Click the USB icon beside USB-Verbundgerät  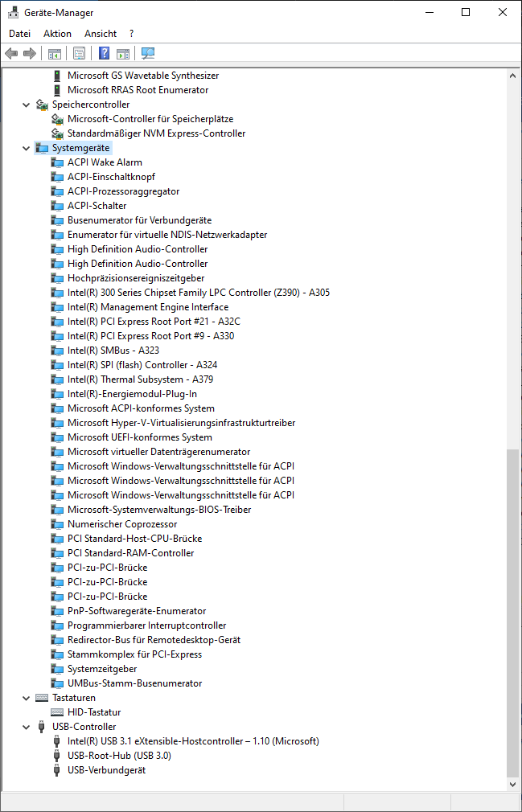pos(57,770)
